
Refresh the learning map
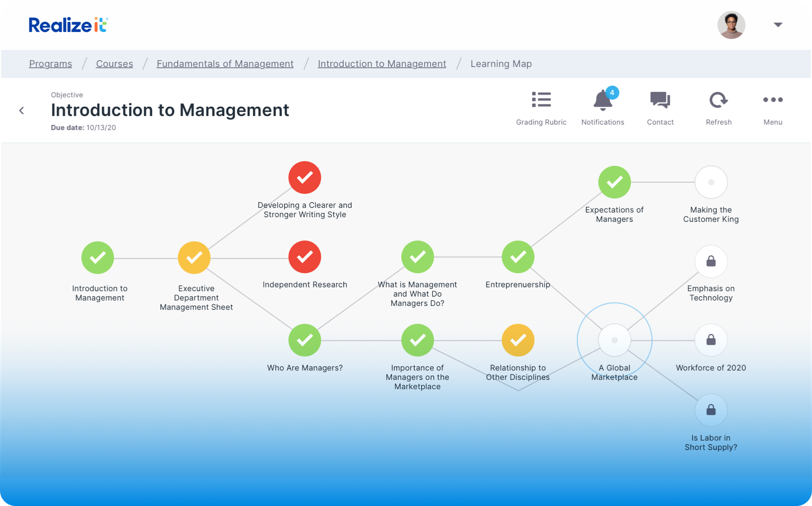(718, 100)
